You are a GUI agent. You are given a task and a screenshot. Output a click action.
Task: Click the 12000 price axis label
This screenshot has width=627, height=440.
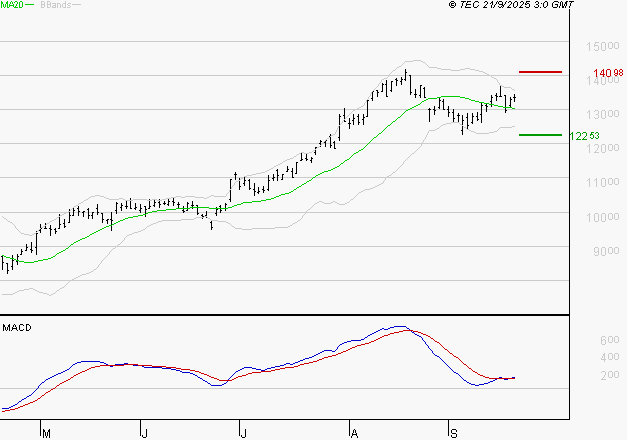coord(603,148)
